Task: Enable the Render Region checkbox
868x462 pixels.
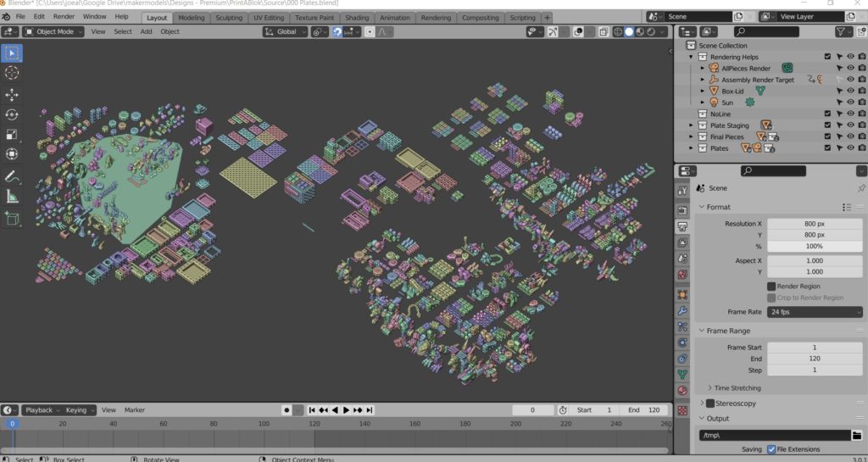Action: [x=771, y=287]
